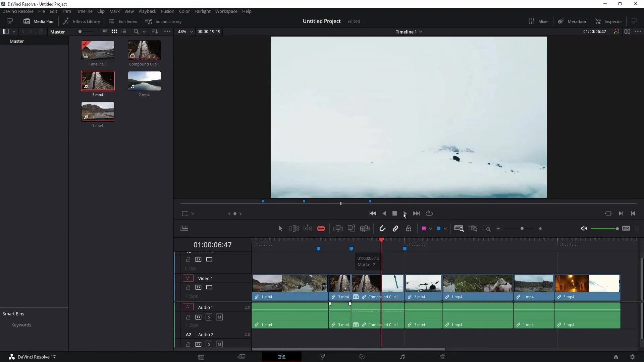Lock the Video 1 track
644x362 pixels.
[188, 287]
